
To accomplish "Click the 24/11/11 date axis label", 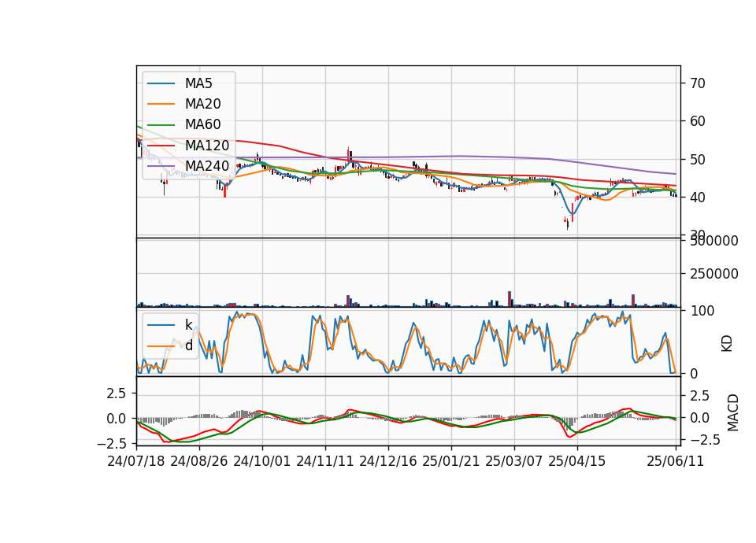I will 325,461.
